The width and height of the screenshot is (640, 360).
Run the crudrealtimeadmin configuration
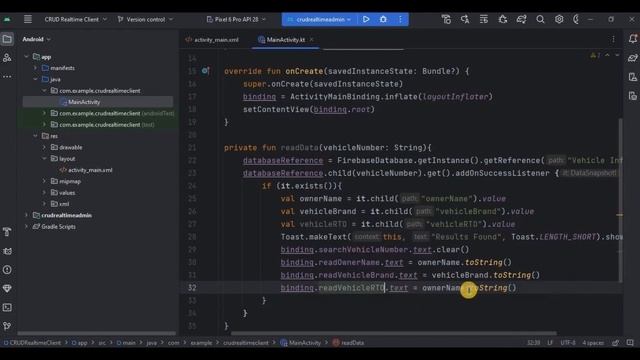[x=366, y=19]
